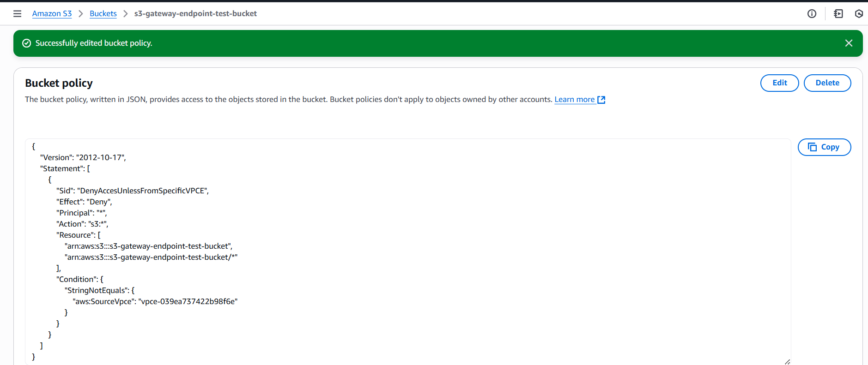The image size is (868, 365).
Task: Click the bucket policy description text
Action: click(289, 100)
